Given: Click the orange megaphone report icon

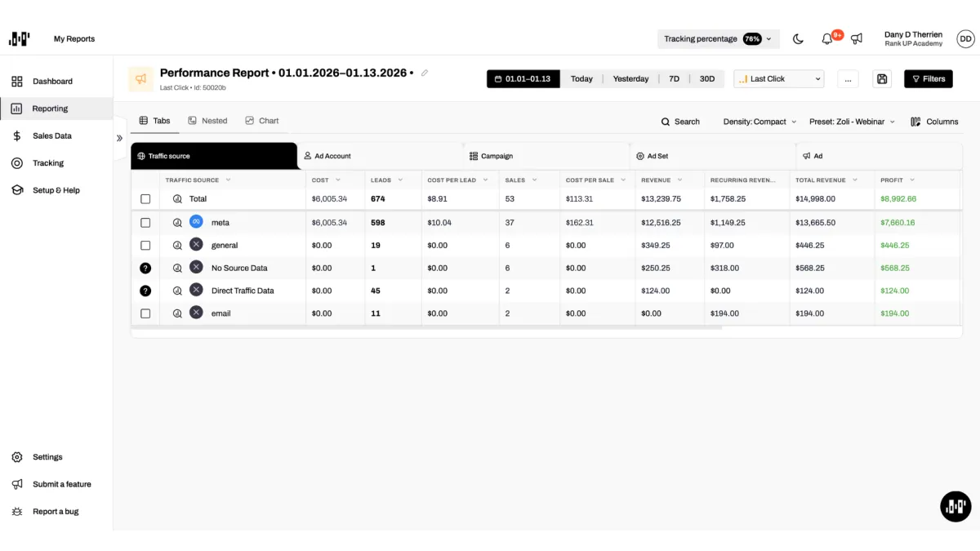Looking at the screenshot, I should 141,79.
